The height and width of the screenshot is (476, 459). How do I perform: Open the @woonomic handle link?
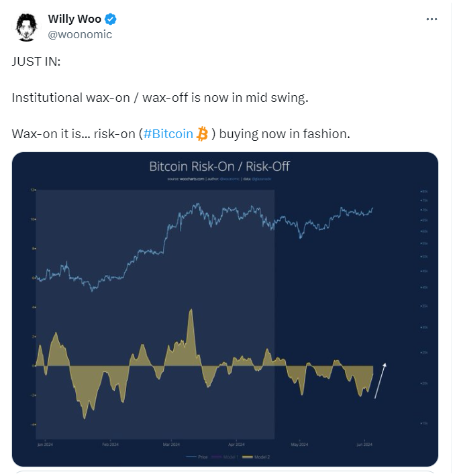[81, 35]
